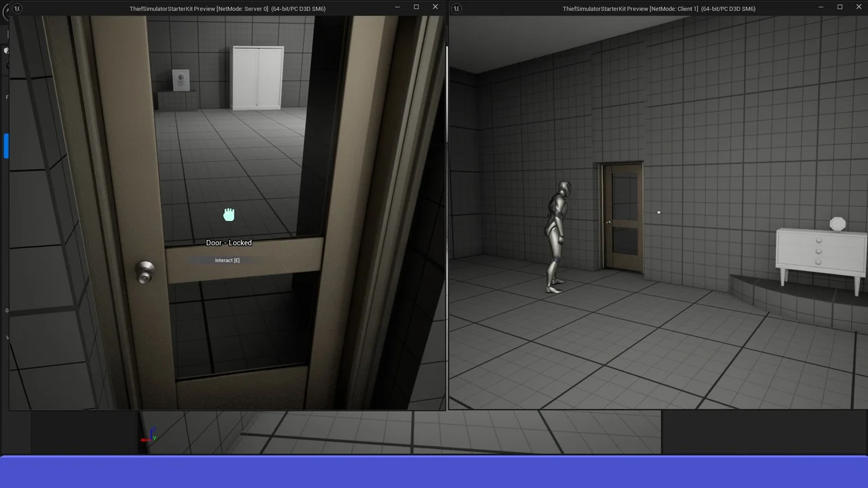Click the XYZ axis gizmo in the viewport
868x488 pixels.
pyautogui.click(x=149, y=436)
